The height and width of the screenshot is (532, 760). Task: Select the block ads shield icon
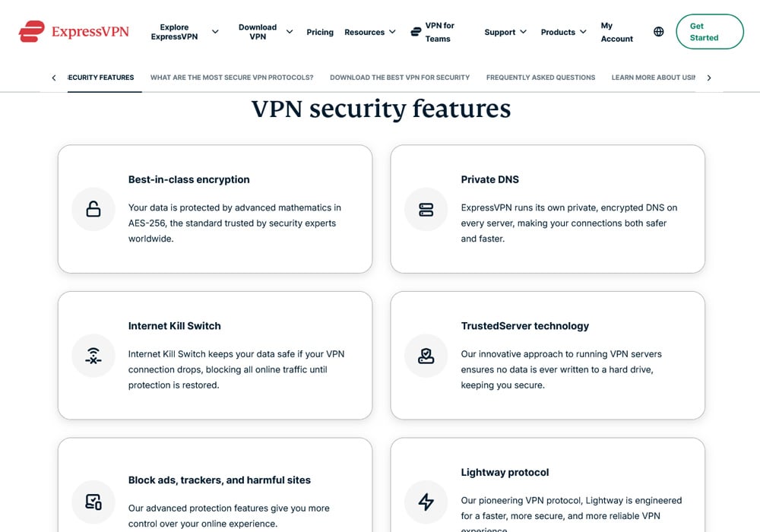93,502
